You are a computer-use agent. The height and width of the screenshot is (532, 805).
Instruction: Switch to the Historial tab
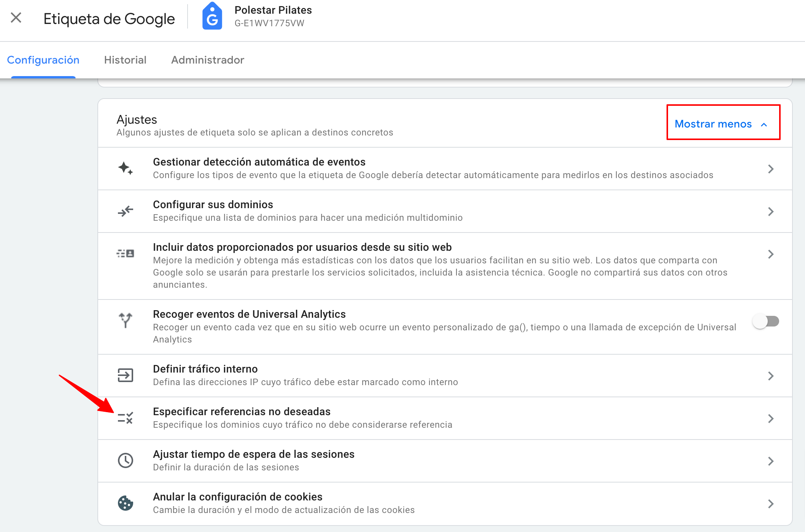pyautogui.click(x=125, y=60)
